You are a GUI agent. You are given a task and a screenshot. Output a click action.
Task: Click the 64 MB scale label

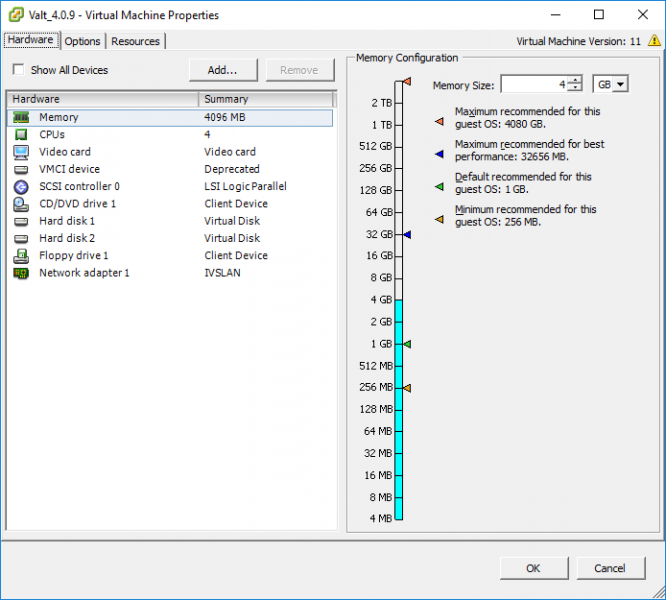click(x=378, y=431)
